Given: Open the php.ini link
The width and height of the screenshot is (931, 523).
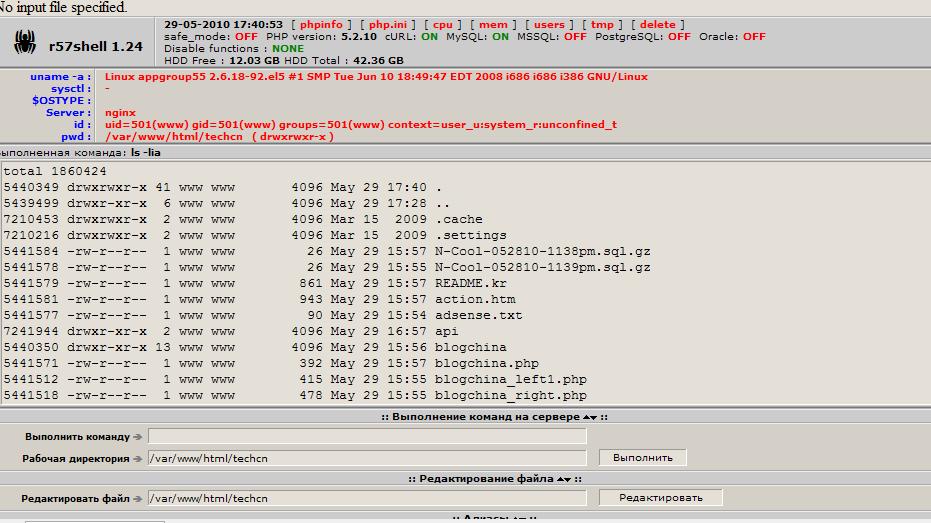Looking at the screenshot, I should pos(390,24).
